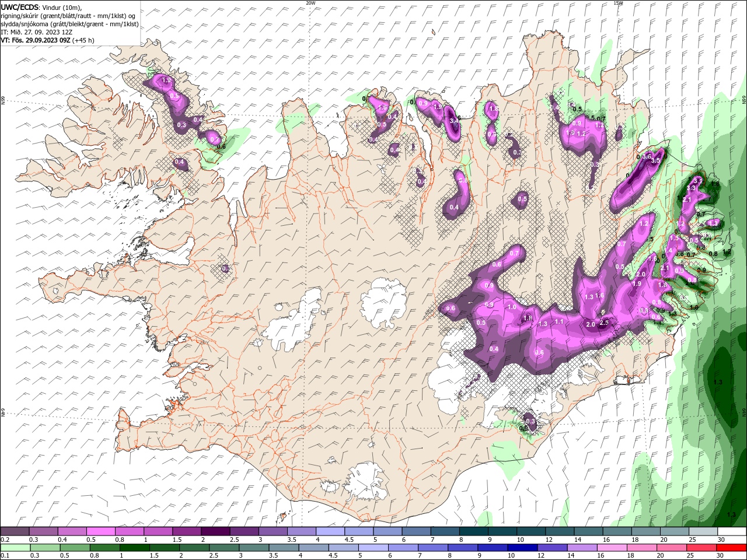This screenshot has width=747, height=560.
Task: Click the bright red lower-row swatch after 30
Action: pyautogui.click(x=731, y=548)
